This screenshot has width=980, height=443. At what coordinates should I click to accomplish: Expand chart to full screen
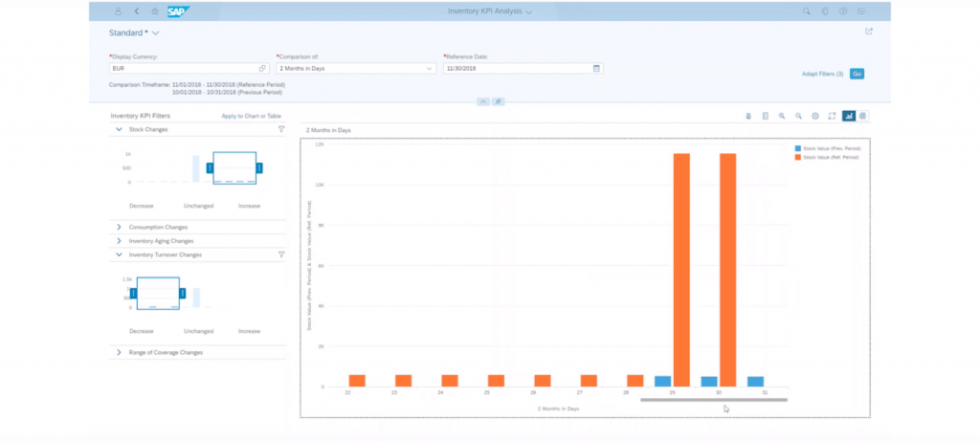(x=832, y=116)
